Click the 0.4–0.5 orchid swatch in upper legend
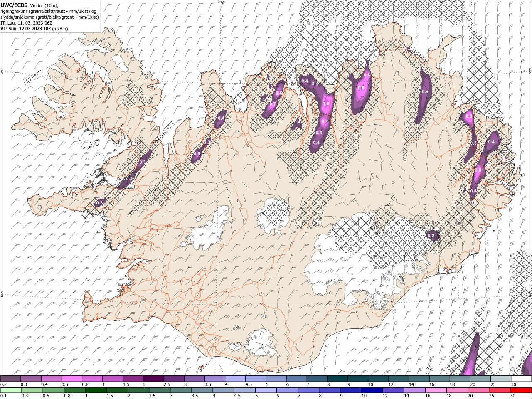This screenshot has height=399, width=532. coord(51,379)
